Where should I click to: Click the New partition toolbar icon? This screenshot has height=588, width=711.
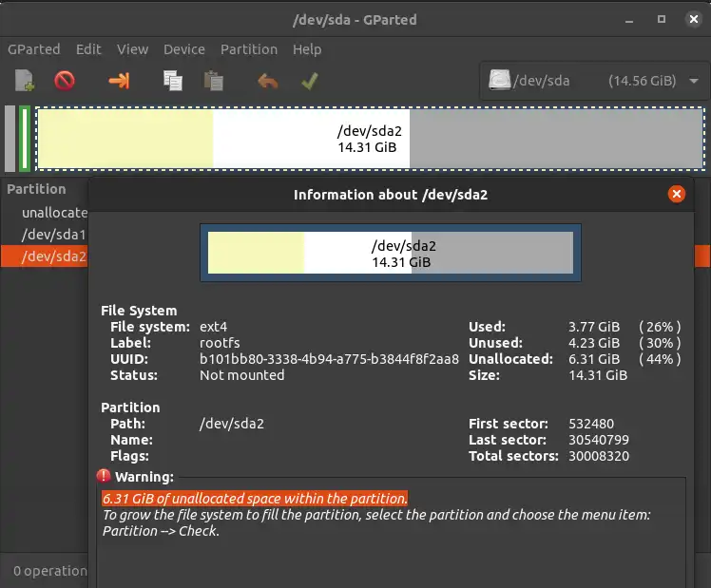(24, 81)
